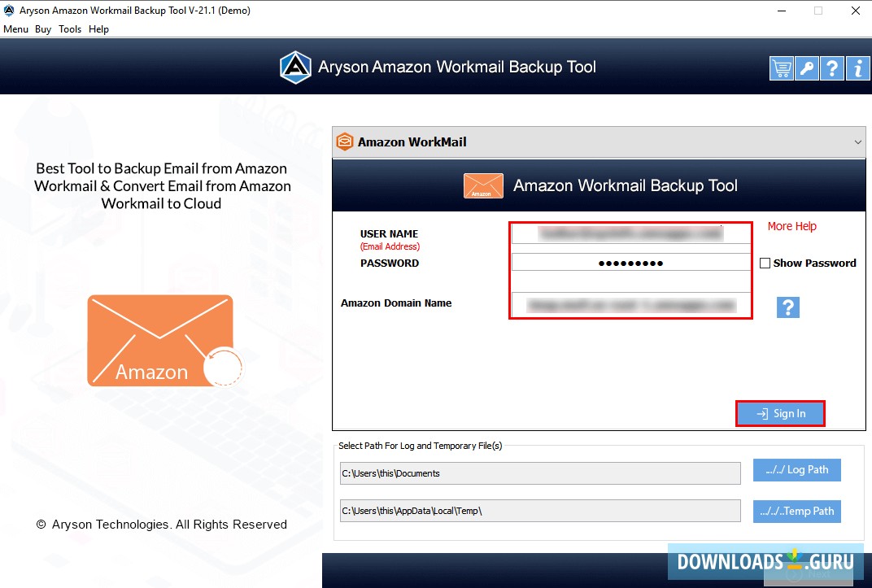
Task: Open the shopping cart purchase icon
Action: click(781, 68)
